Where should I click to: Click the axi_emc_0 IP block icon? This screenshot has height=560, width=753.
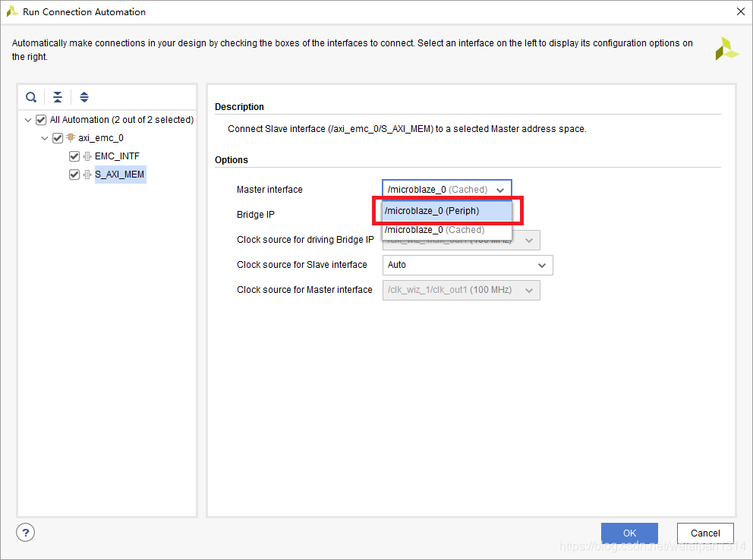(x=71, y=137)
